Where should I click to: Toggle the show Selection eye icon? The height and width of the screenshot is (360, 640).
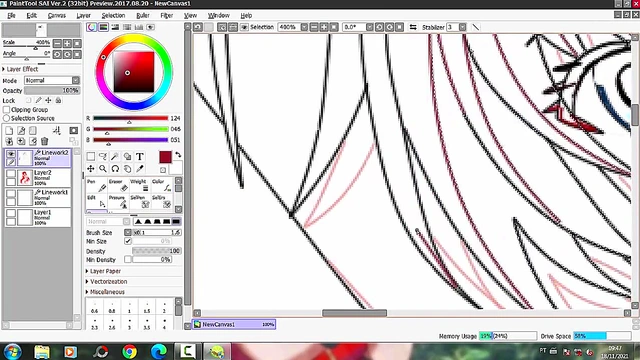point(244,27)
